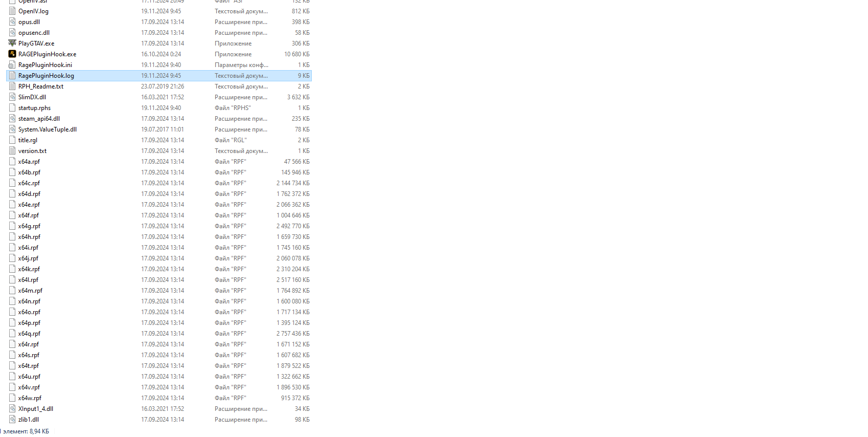Click the x64t.rpf file name
868x437 pixels.
coord(29,366)
